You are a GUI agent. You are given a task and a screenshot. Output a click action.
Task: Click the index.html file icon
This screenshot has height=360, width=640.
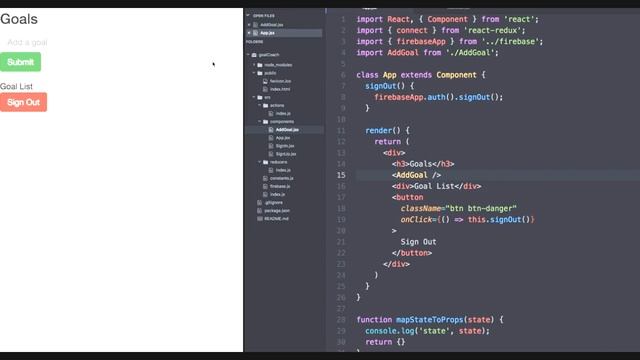[x=265, y=89]
